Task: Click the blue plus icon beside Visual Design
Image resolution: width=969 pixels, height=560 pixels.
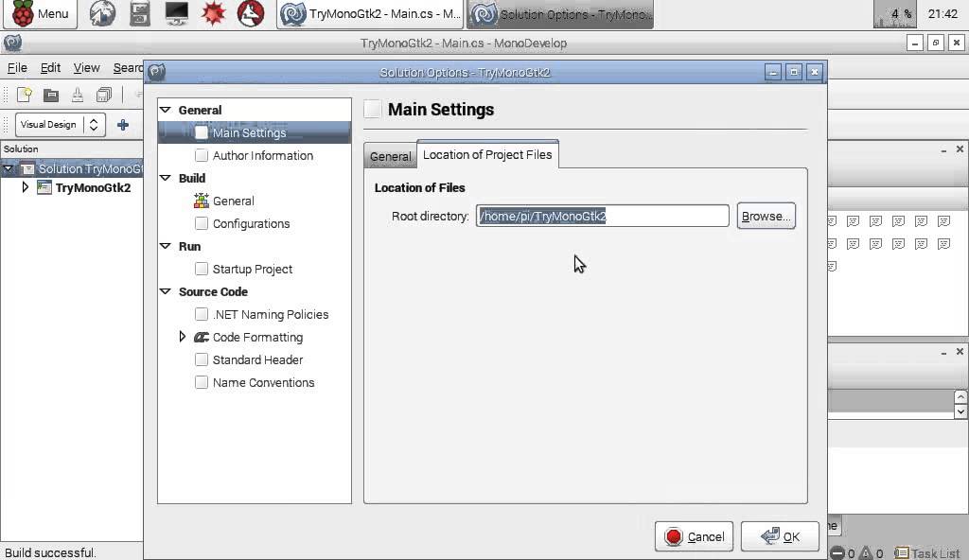Action: tap(123, 125)
